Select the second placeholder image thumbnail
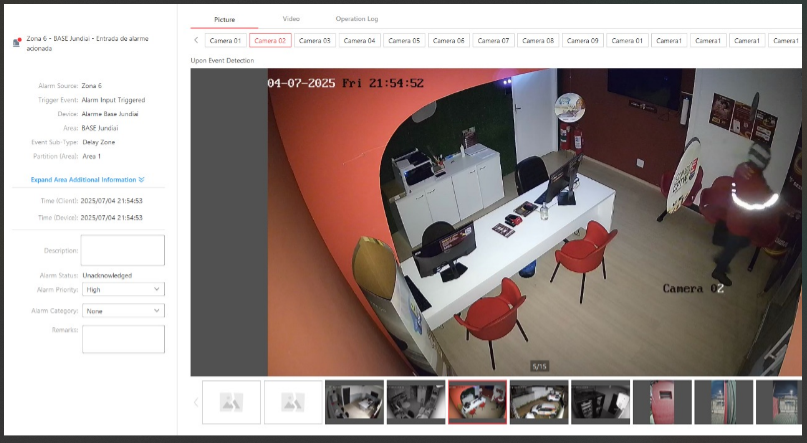The width and height of the screenshot is (807, 443). click(x=293, y=402)
